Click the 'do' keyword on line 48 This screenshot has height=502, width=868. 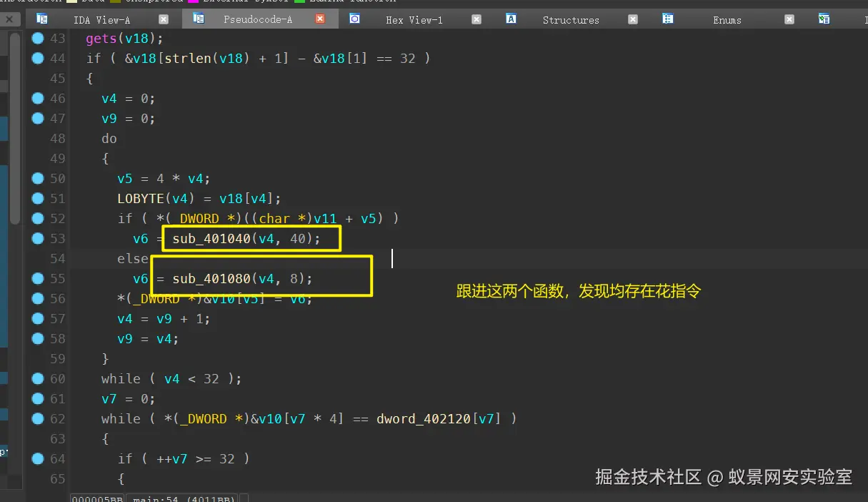tap(109, 138)
